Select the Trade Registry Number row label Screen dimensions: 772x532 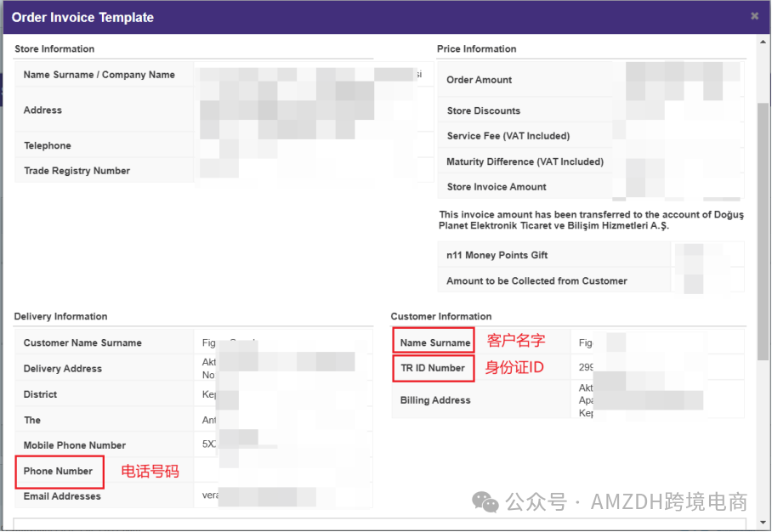tap(77, 171)
